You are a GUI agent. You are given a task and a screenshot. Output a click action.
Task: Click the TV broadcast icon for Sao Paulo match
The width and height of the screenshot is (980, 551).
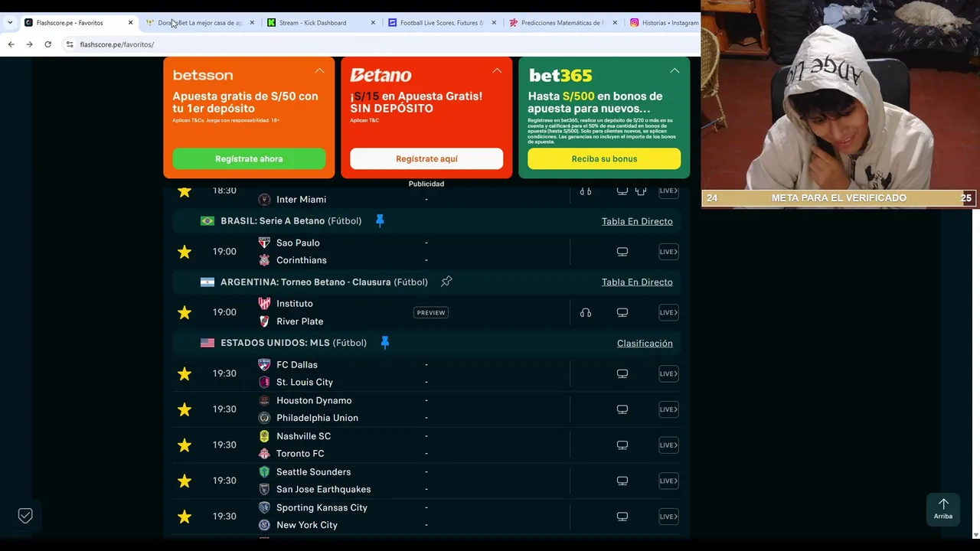(x=622, y=252)
